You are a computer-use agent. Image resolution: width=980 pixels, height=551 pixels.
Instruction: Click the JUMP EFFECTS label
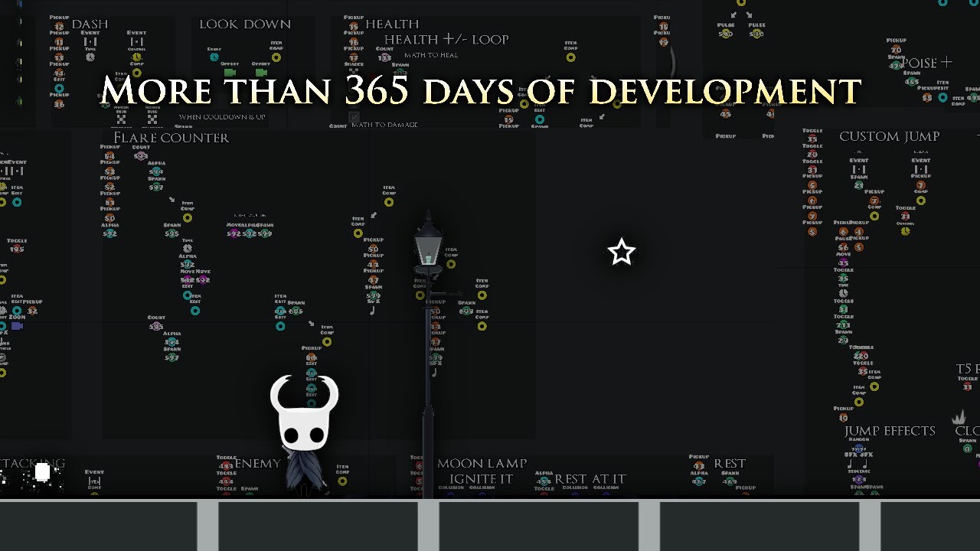890,431
